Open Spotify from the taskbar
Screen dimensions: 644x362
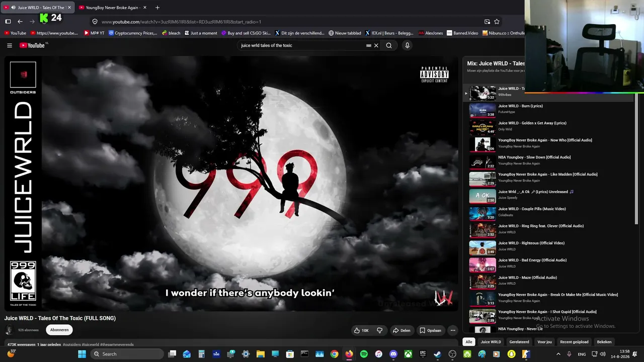(x=364, y=354)
